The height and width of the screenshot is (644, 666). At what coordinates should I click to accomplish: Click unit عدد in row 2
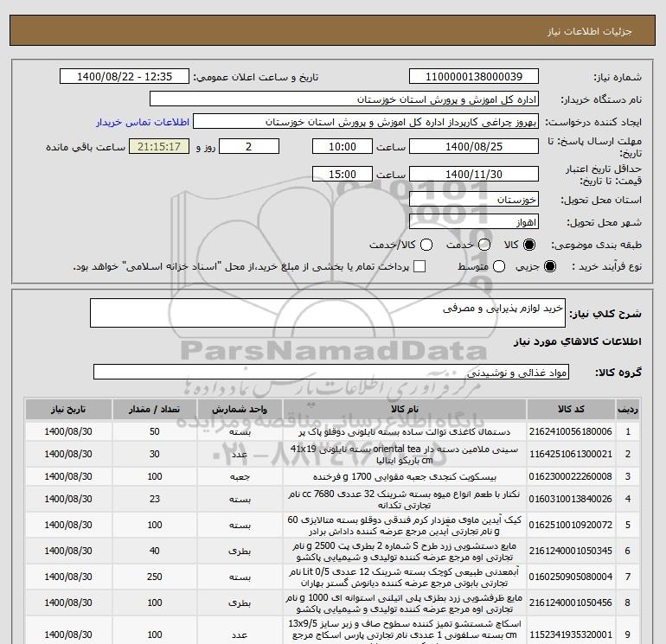point(240,455)
